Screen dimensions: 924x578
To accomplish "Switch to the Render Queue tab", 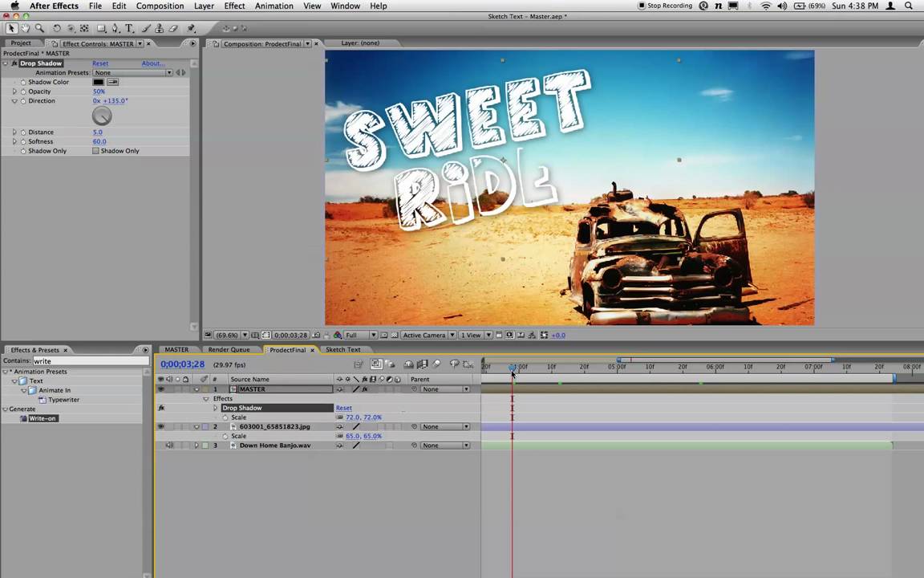I will pyautogui.click(x=229, y=350).
